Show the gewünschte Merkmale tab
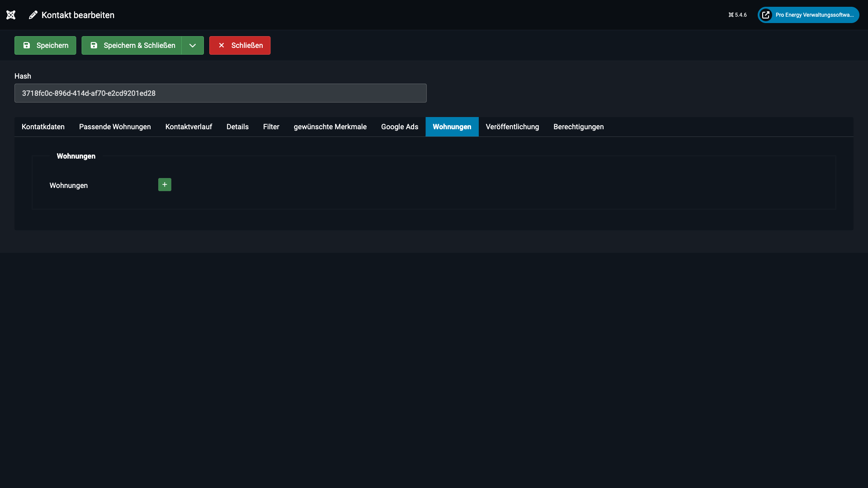This screenshot has height=488, width=868. [x=330, y=127]
